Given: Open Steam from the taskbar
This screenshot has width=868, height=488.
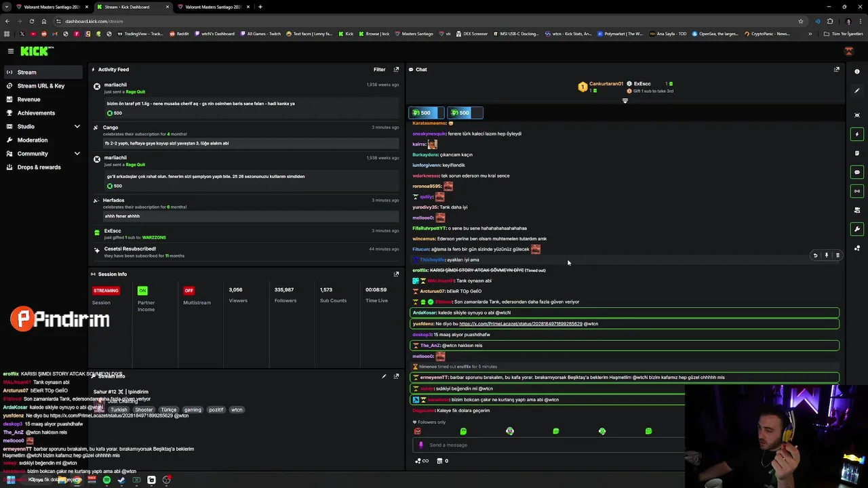Looking at the screenshot, I should point(121,480).
